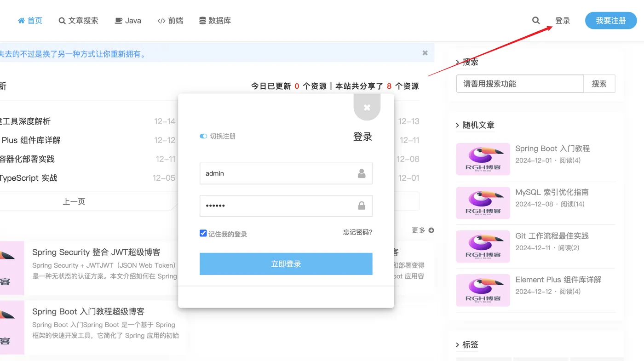Open the home 首页 nav item
The image size is (644, 361).
point(30,20)
